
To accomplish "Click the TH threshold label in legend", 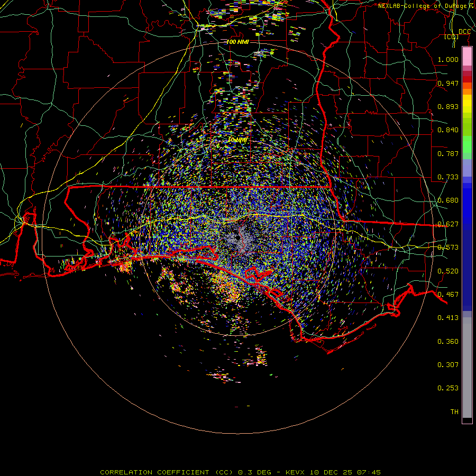I will pos(454,412).
